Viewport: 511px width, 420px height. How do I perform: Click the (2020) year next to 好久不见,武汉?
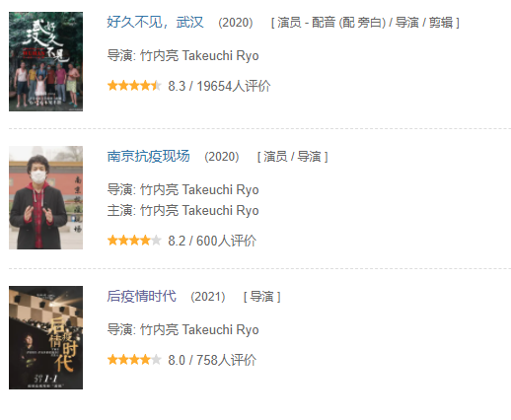coord(236,23)
